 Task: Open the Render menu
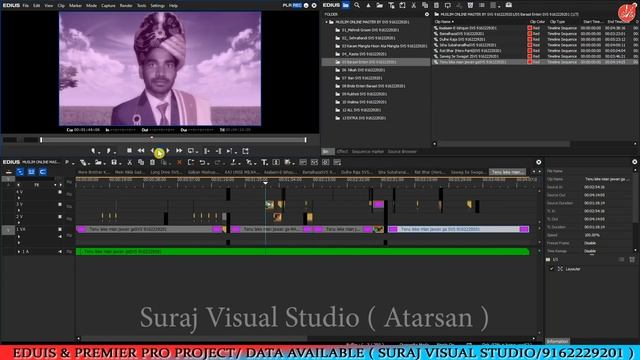point(126,6)
